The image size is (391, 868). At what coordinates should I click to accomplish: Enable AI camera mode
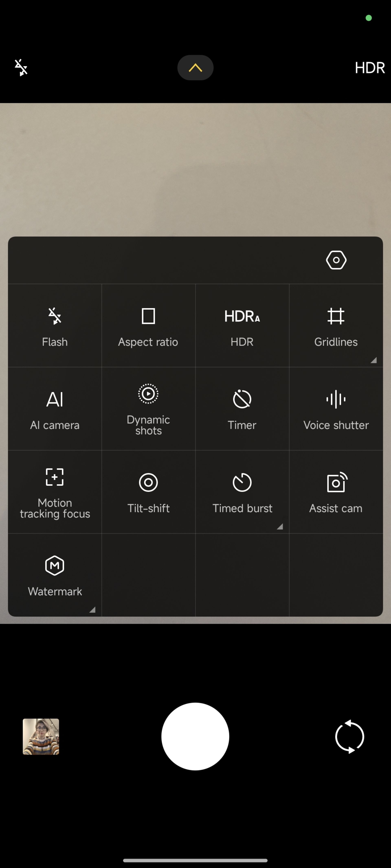point(55,408)
